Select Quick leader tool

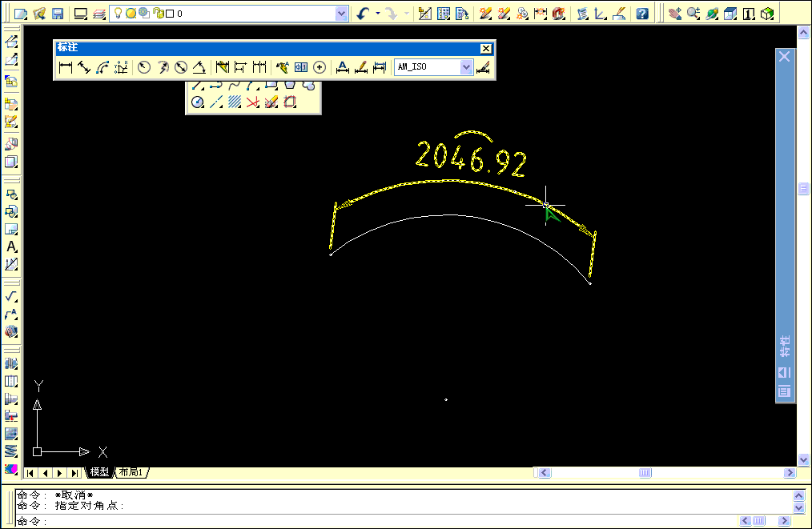tap(282, 67)
